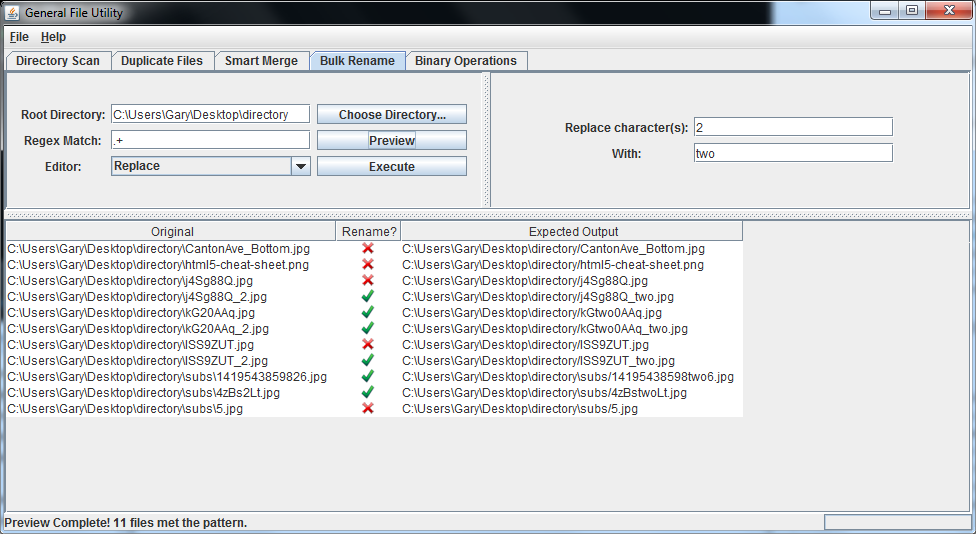Image resolution: width=976 pixels, height=534 pixels.
Task: Click the Regex Match input field
Action: [x=210, y=140]
